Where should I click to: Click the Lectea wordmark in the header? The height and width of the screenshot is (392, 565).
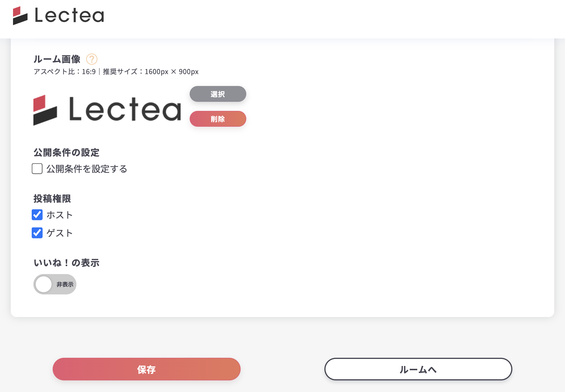69,16
